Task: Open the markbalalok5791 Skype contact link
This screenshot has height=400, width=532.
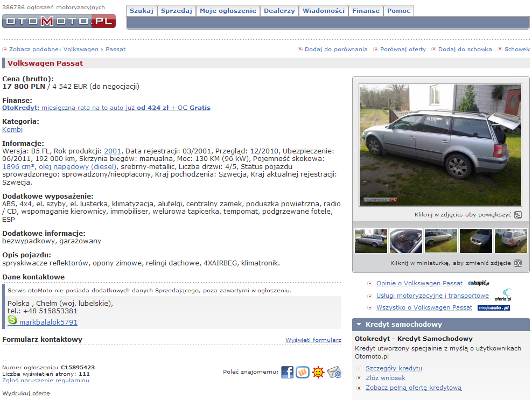Action: click(x=48, y=322)
